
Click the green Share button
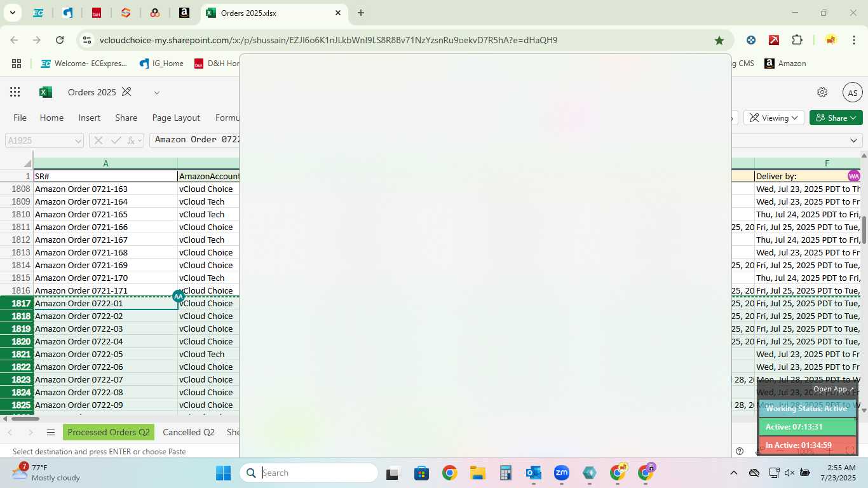tap(836, 118)
